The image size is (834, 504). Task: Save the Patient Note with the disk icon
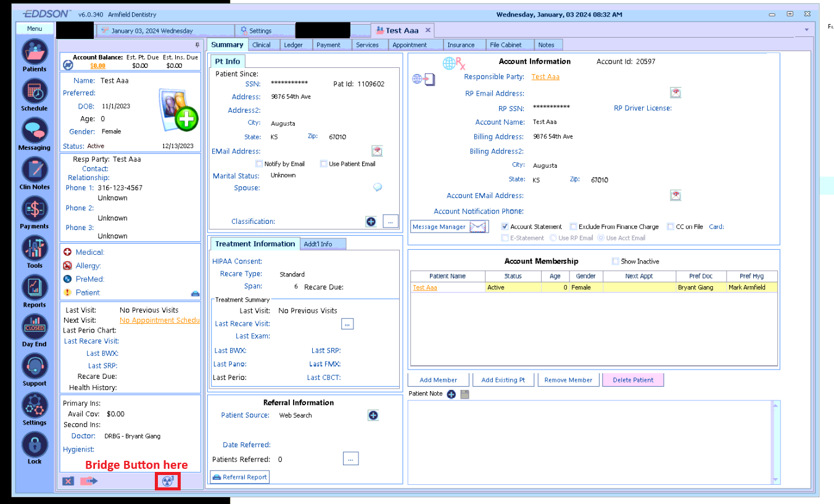(x=464, y=394)
